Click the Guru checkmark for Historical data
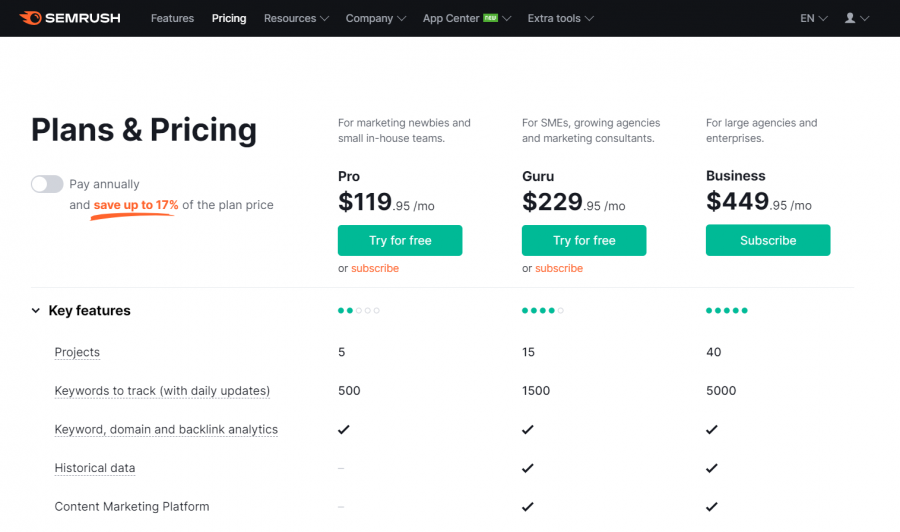The image size is (900, 532). click(x=527, y=468)
